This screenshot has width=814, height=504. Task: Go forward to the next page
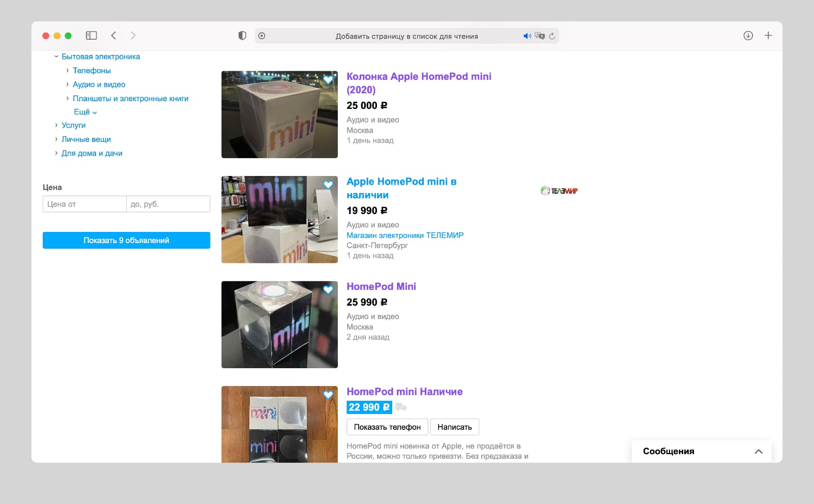click(x=133, y=36)
